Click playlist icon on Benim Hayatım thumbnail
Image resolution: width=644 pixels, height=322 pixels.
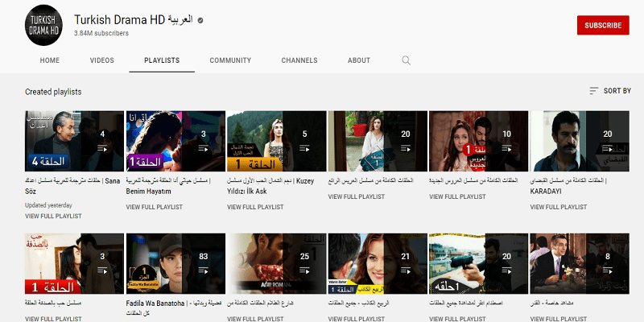tap(204, 149)
